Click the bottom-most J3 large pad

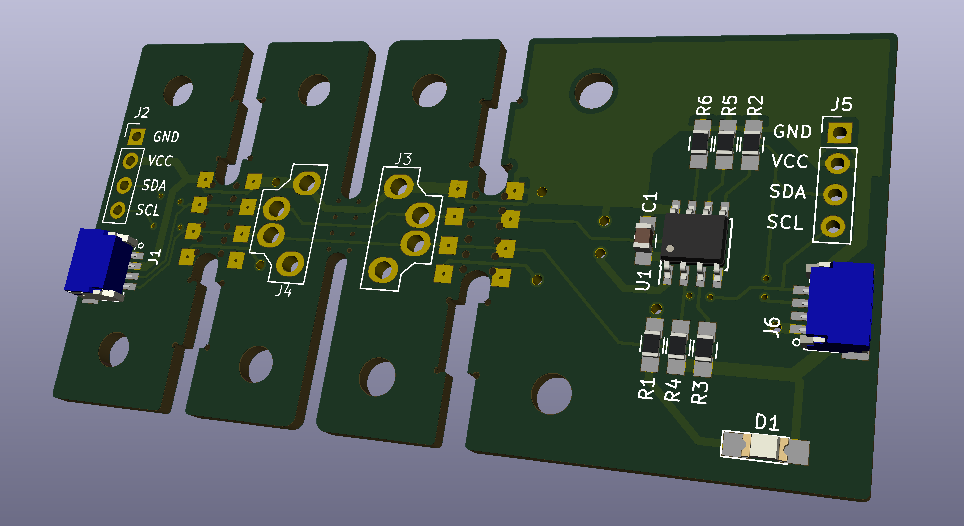click(x=382, y=269)
